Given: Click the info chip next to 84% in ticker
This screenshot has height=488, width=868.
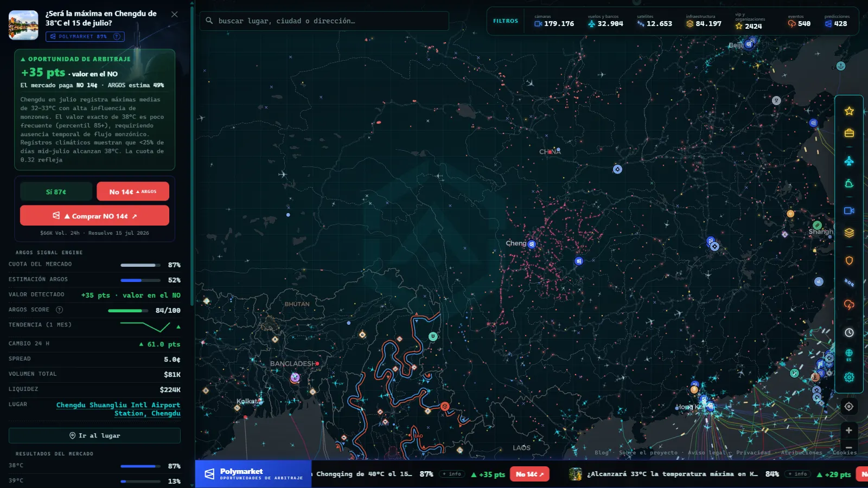Looking at the screenshot, I should (797, 474).
